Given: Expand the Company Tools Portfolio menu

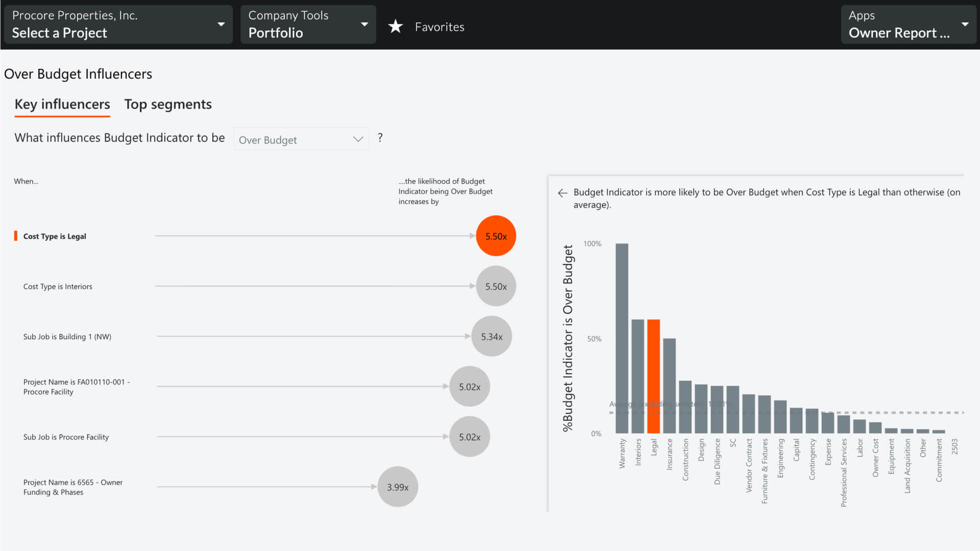Looking at the screenshot, I should click(x=364, y=24).
